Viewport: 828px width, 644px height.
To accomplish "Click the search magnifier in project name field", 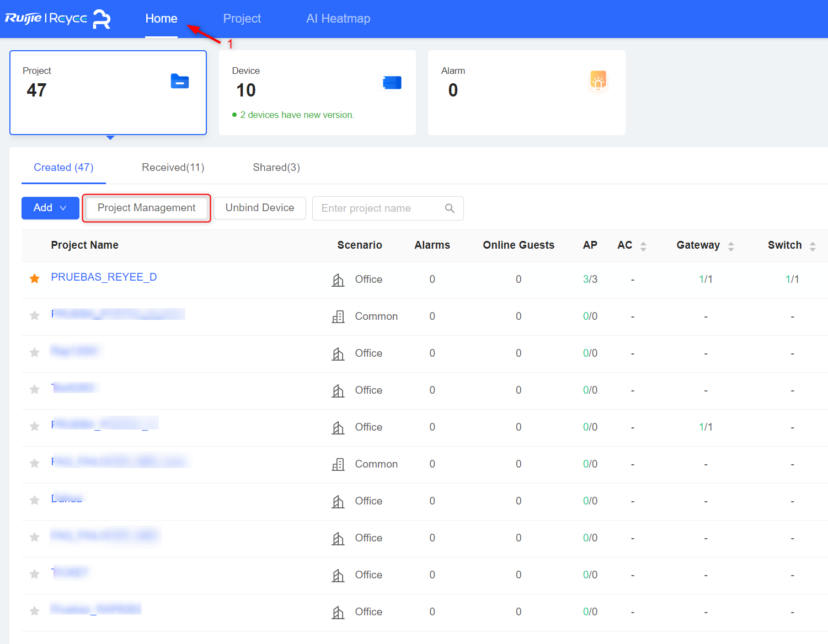I will (450, 208).
